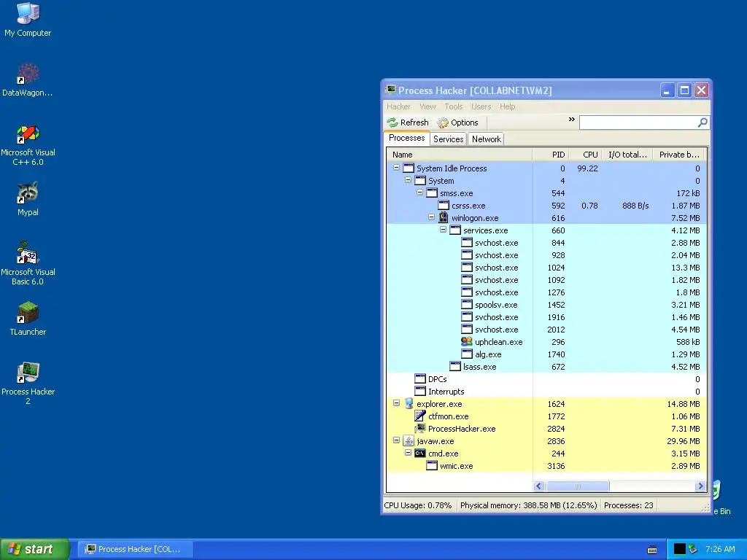
Task: Open the Help menu
Action: (x=508, y=106)
